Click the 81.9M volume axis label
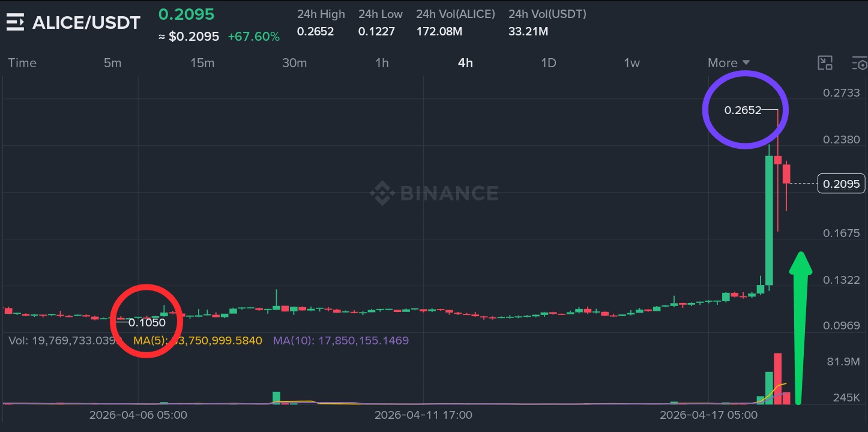This screenshot has height=432, width=868. coord(843,361)
